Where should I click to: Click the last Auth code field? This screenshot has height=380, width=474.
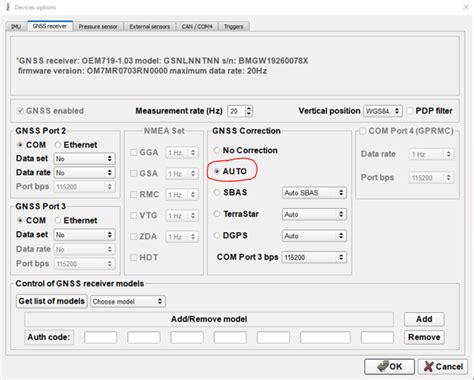(377, 337)
